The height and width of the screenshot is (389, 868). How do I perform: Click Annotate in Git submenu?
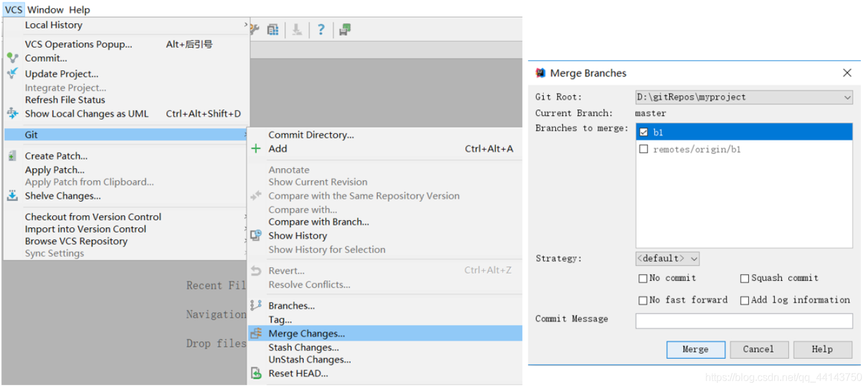tap(289, 170)
